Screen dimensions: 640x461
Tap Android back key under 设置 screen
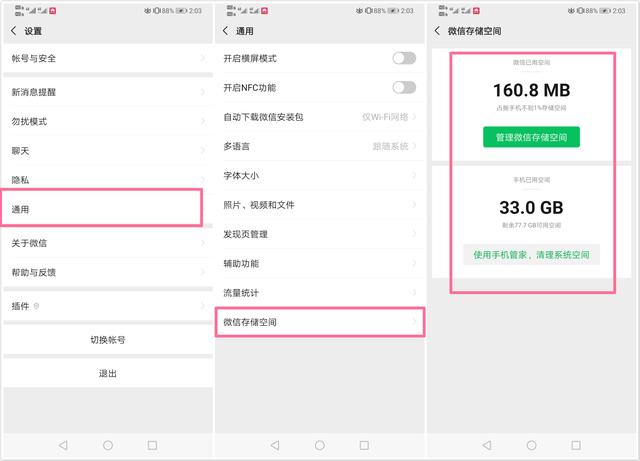coord(63,445)
